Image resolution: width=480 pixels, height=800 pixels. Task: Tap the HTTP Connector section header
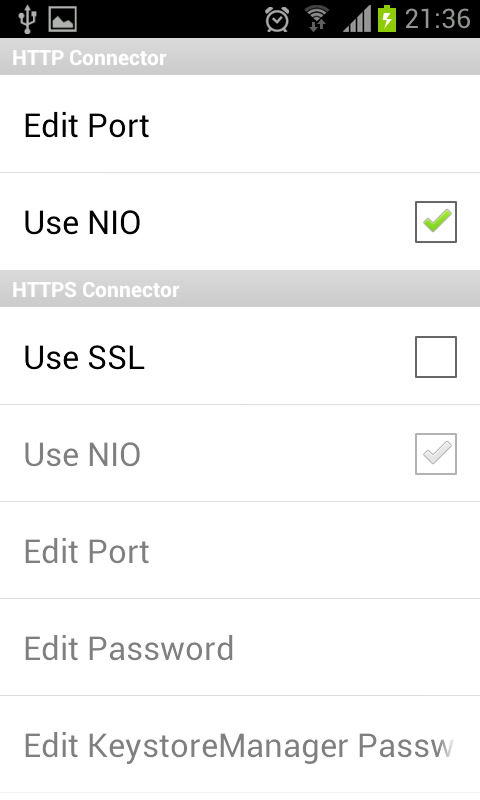coord(240,57)
